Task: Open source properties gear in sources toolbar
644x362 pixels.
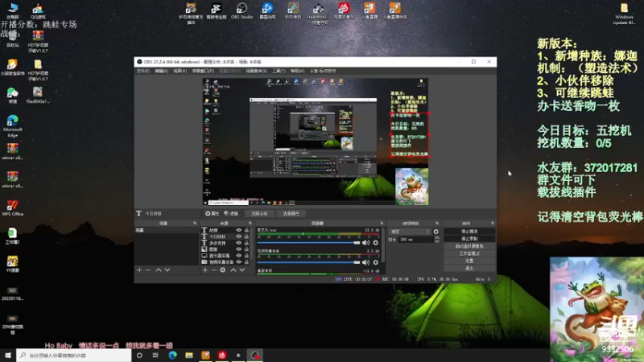Action: pos(223,270)
